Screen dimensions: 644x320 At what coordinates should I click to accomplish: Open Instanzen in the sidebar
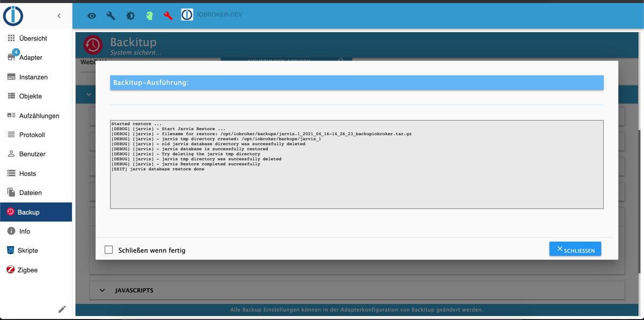click(x=36, y=77)
